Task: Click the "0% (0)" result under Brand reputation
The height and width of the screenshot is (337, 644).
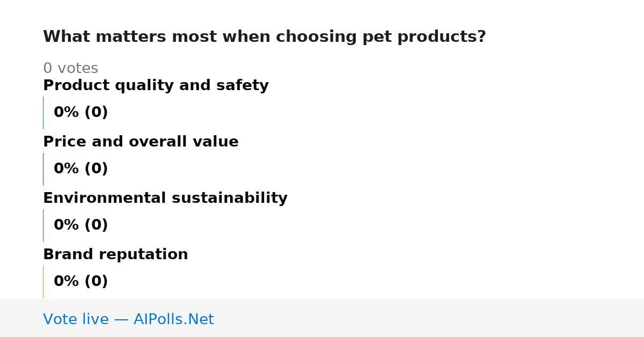Action: coord(80,282)
